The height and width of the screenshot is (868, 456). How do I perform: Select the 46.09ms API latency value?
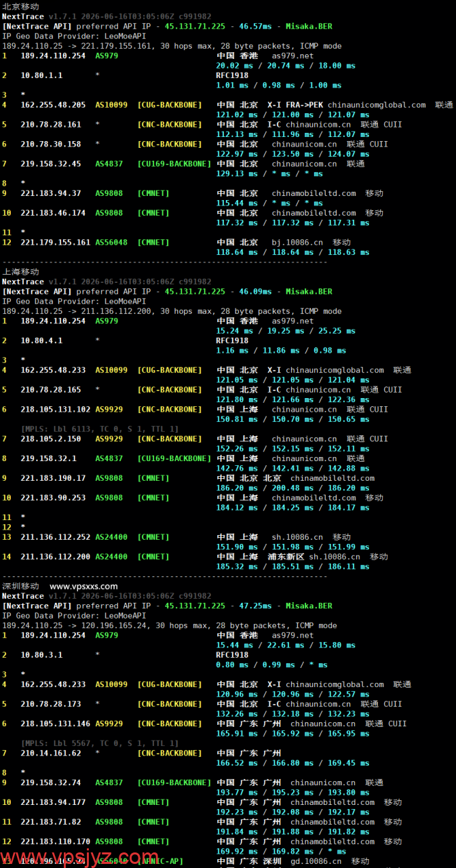pyautogui.click(x=256, y=291)
